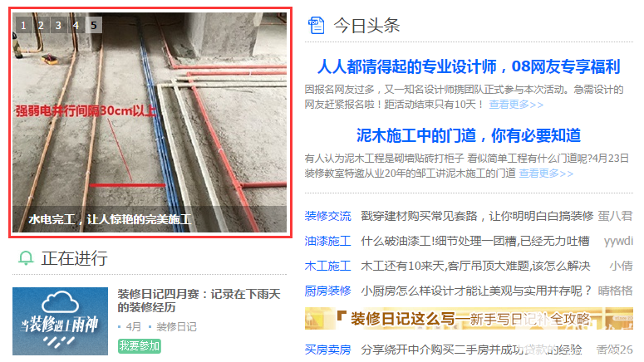
Task: Open the 油漆施工 category link
Action: [327, 241]
